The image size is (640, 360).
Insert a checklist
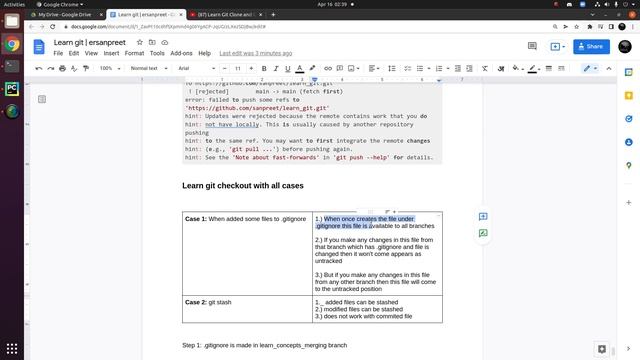tap(407, 68)
